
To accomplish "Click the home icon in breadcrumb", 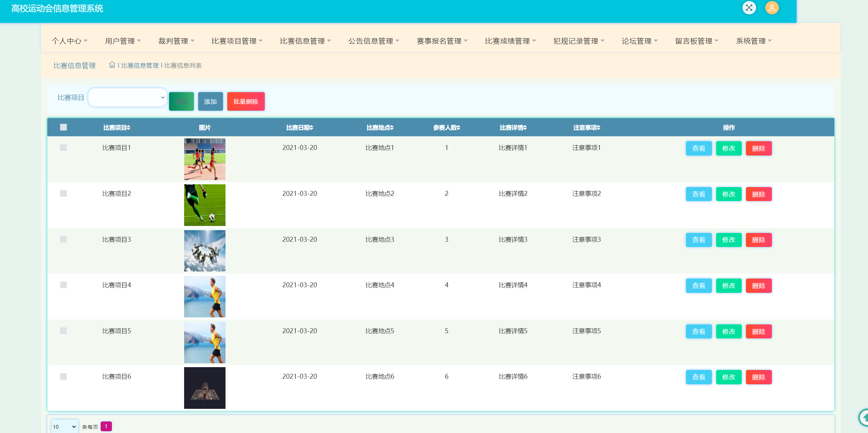I will pyautogui.click(x=112, y=65).
